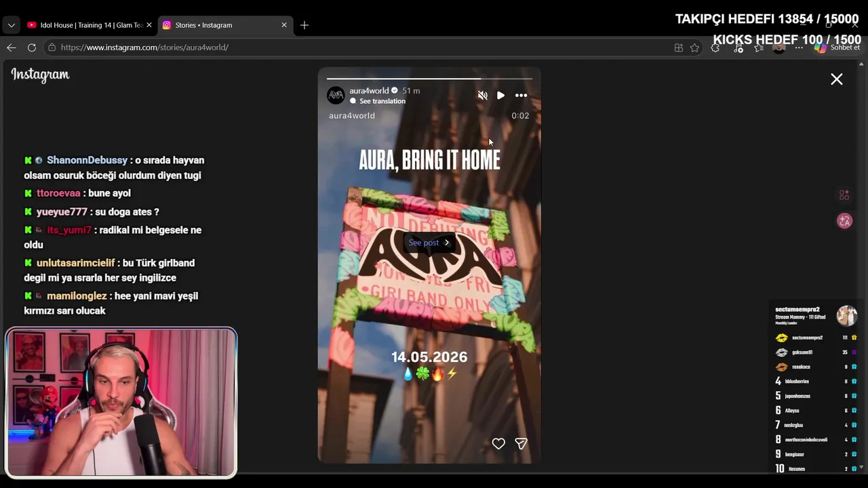868x488 pixels.
Task: Click the Instagram stories URL address bar
Action: click(359, 47)
